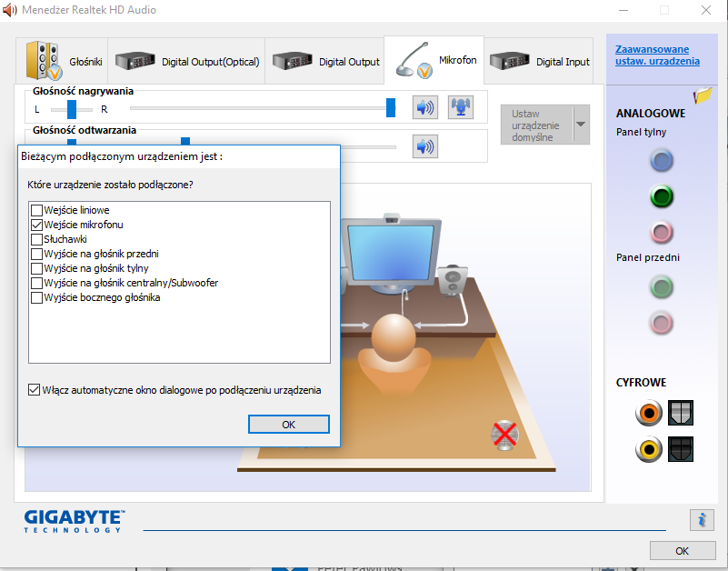728x571 pixels.
Task: Click playback volume slider thumb
Action: tap(185, 141)
